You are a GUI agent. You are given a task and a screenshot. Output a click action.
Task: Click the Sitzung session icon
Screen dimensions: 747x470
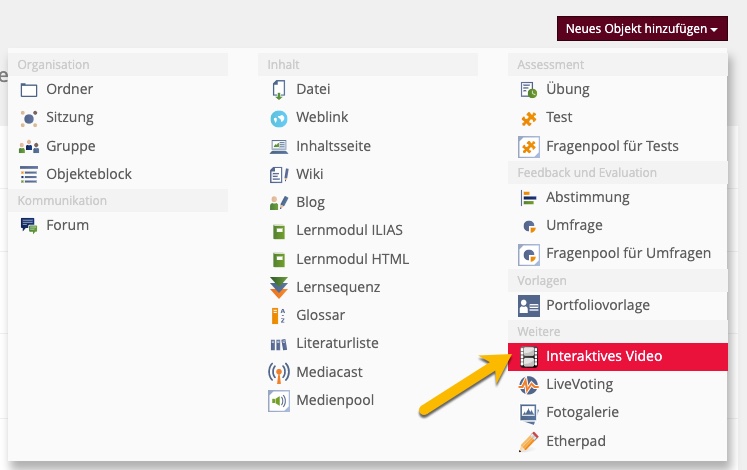click(x=29, y=118)
